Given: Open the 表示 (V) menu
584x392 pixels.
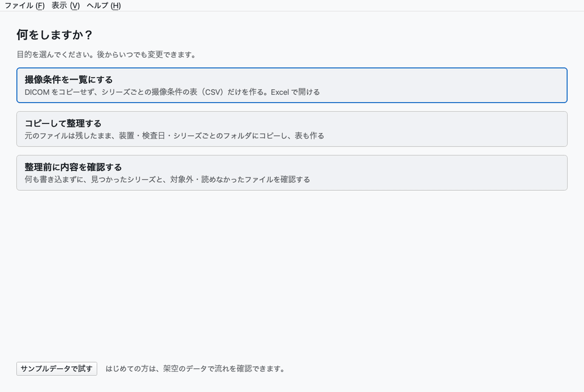Looking at the screenshot, I should (66, 5).
